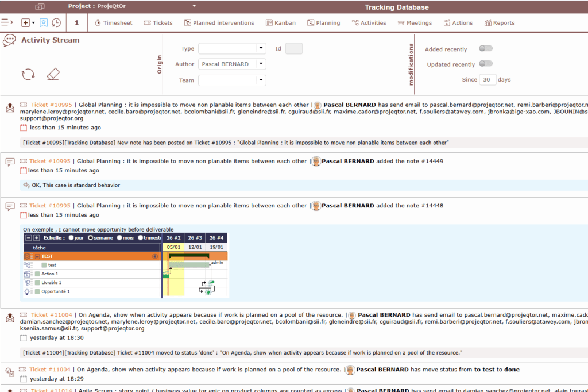The image size is (588, 392).
Task: Go to the Timesheet tab
Action: tap(113, 23)
